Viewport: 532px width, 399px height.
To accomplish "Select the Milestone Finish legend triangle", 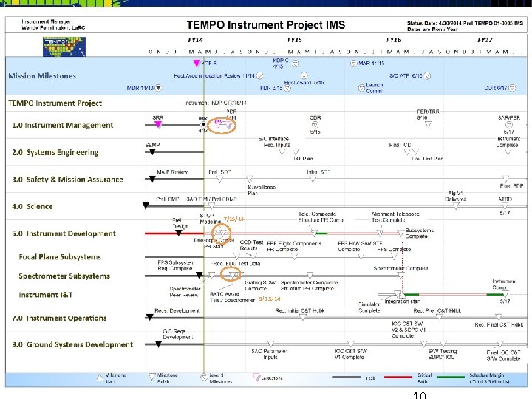I will click(x=152, y=377).
